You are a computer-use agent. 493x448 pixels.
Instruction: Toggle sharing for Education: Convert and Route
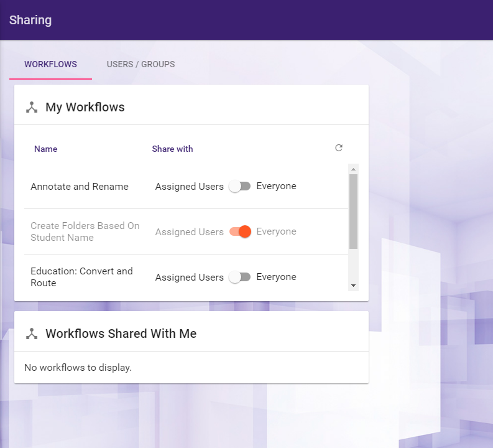coord(240,277)
